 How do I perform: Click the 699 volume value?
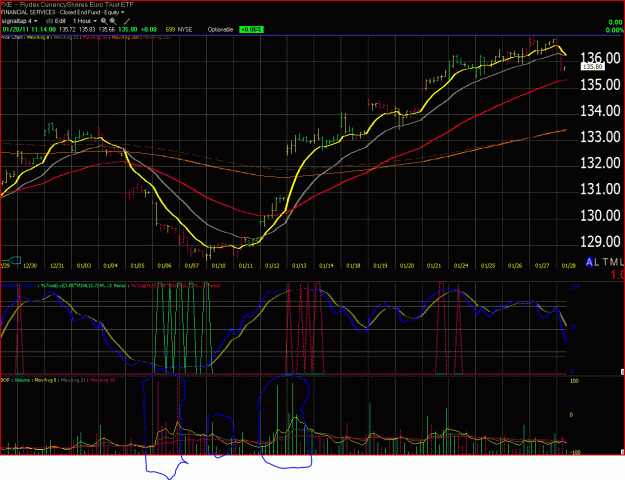[x=170, y=30]
